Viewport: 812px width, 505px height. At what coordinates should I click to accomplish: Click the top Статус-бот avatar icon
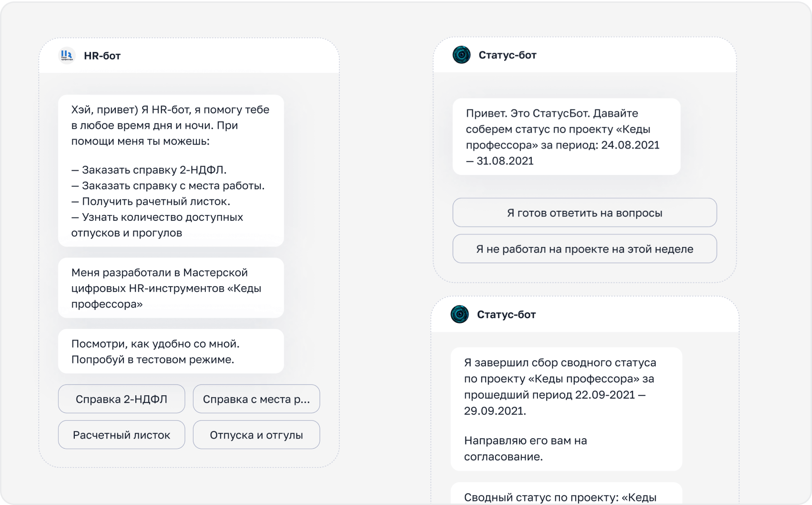pos(461,55)
